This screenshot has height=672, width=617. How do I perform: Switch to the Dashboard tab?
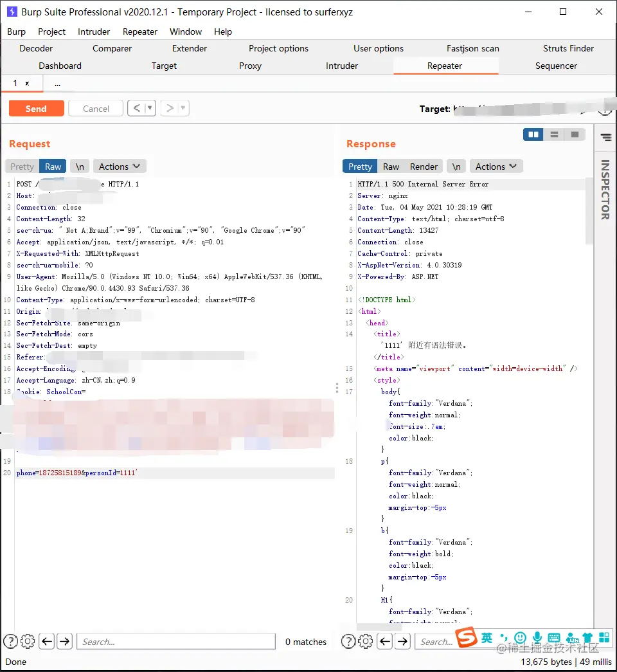(60, 66)
